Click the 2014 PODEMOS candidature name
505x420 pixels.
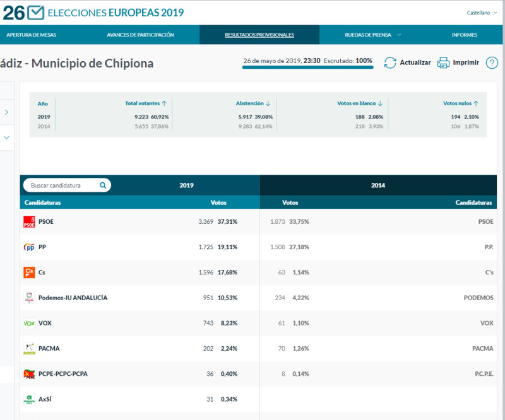click(x=478, y=298)
